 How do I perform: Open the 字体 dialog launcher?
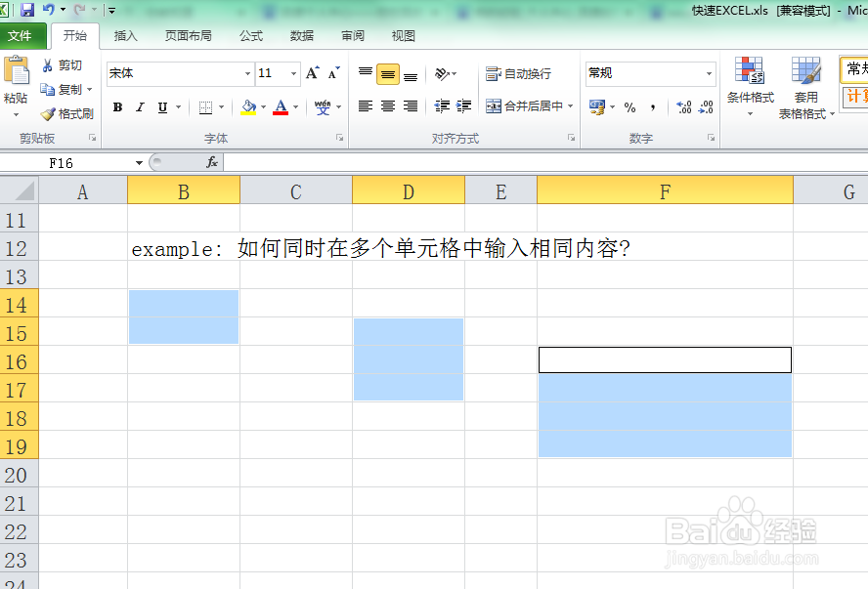pyautogui.click(x=339, y=138)
